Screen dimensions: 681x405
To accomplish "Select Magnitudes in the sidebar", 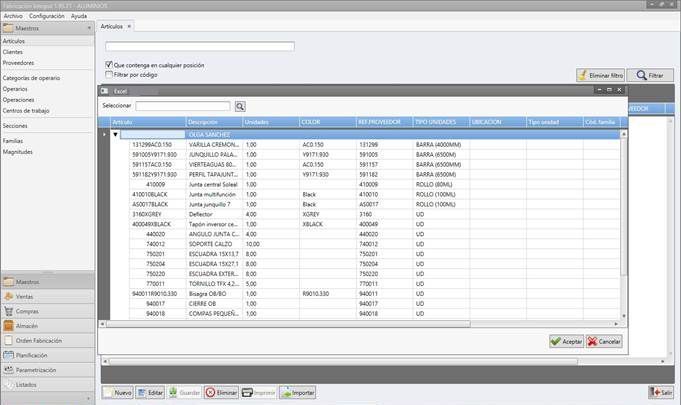I will coord(17,152).
